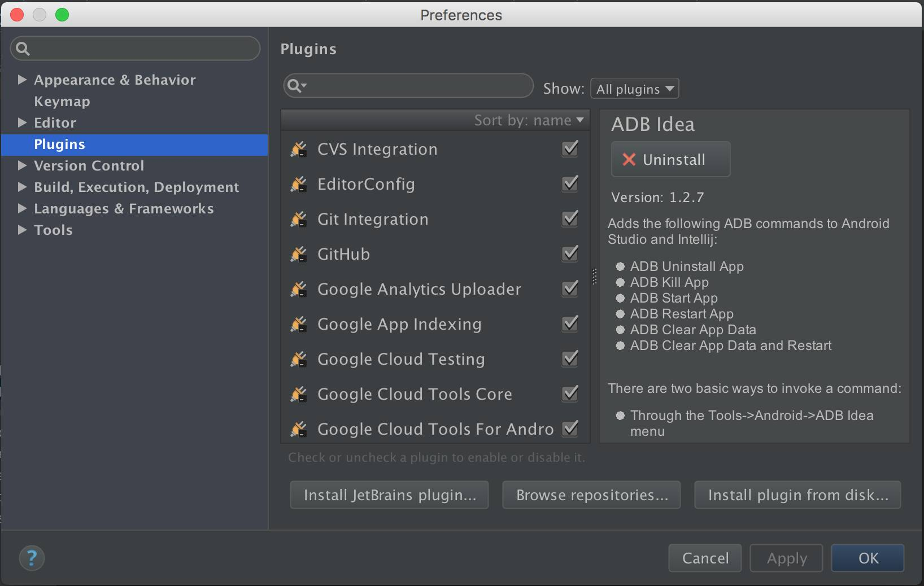The image size is (924, 586).
Task: Click the splitter handle between plugin panels
Action: [x=594, y=276]
